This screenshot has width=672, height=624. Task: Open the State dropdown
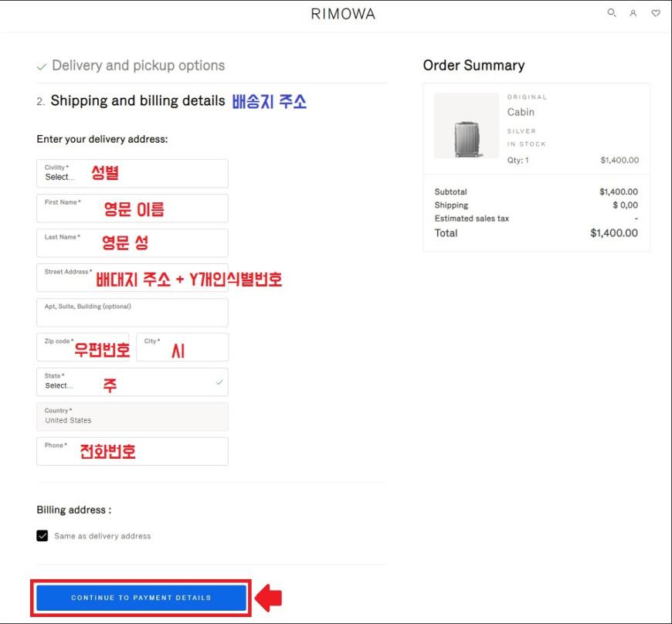[132, 382]
